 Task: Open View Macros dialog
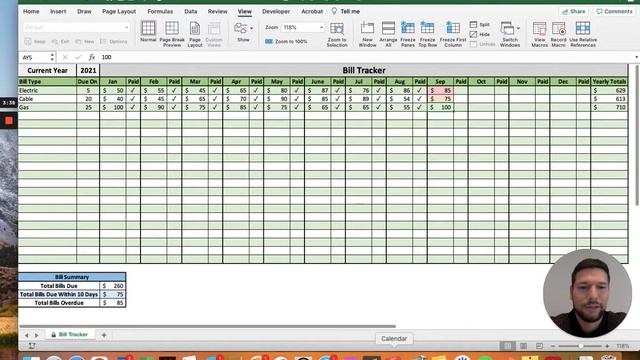540,33
